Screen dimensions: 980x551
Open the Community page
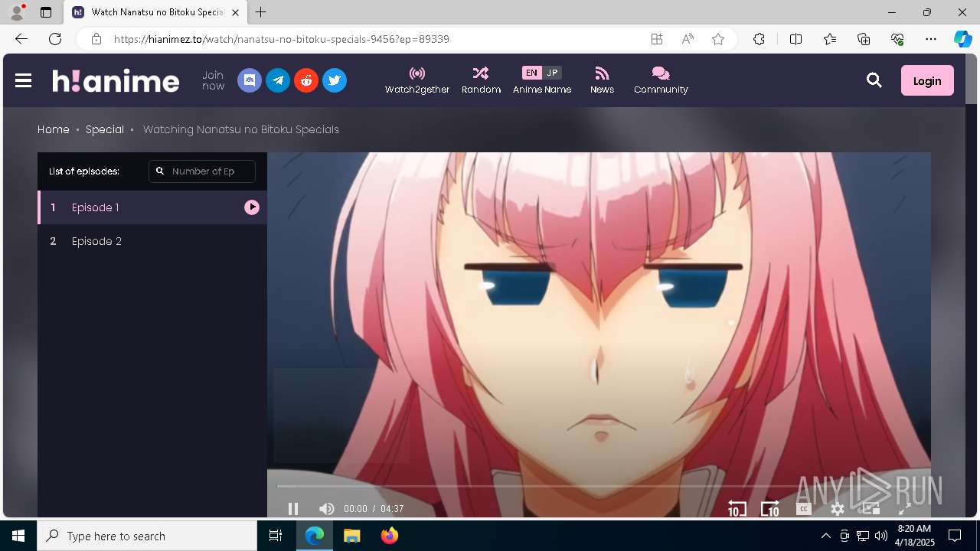[661, 80]
